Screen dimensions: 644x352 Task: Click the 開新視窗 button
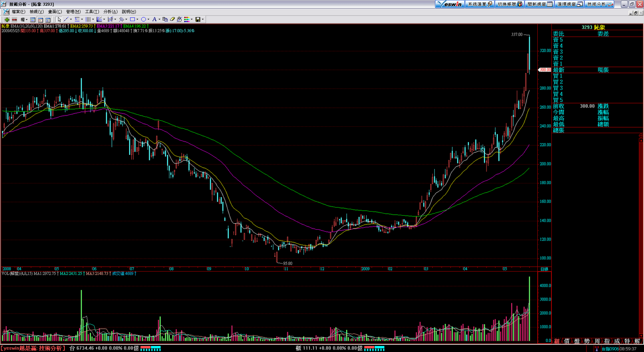(539, 4)
